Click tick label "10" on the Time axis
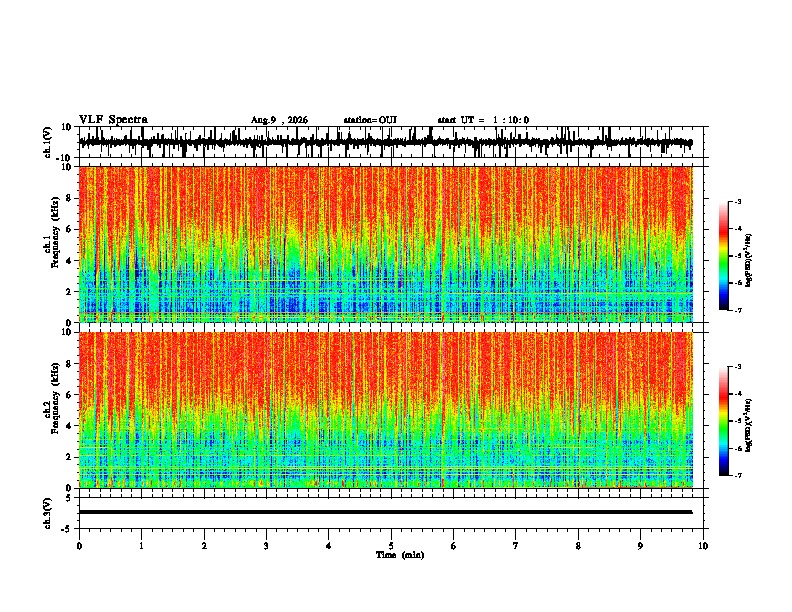The image size is (792, 612). click(x=703, y=546)
